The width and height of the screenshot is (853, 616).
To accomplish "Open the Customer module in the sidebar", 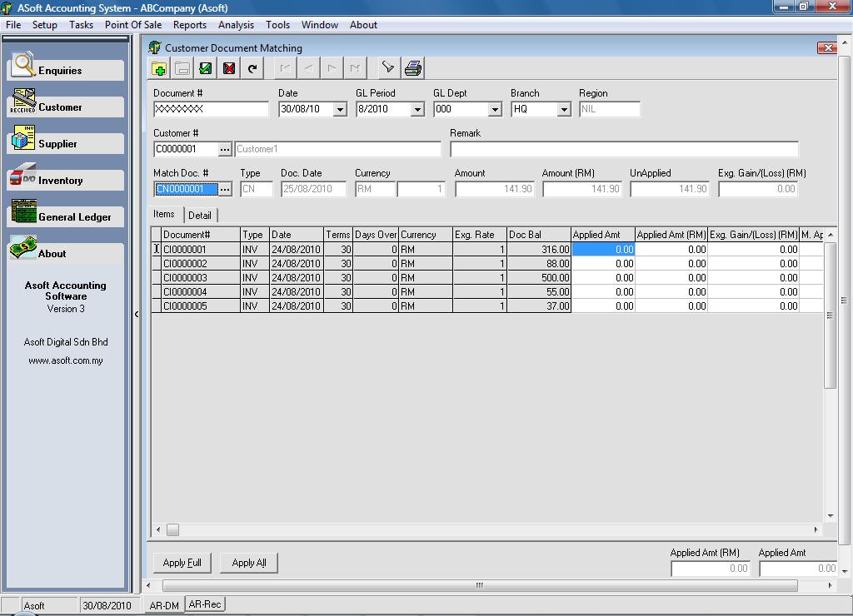I will click(x=65, y=107).
